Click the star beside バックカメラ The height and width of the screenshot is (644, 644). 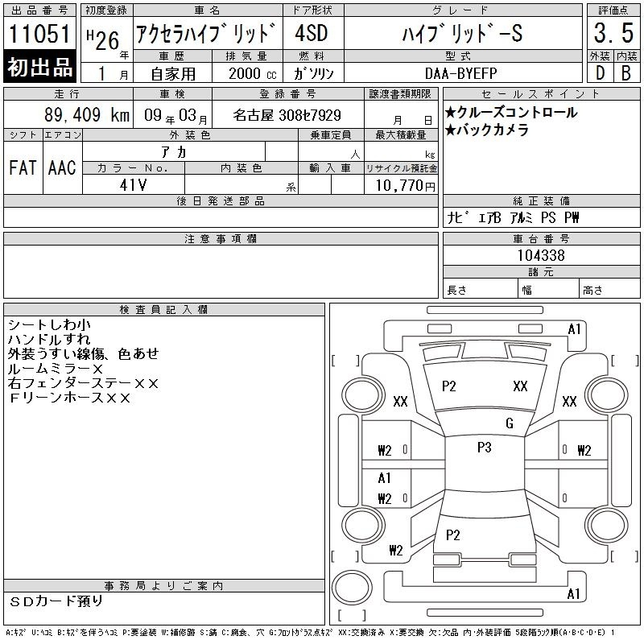[450, 130]
